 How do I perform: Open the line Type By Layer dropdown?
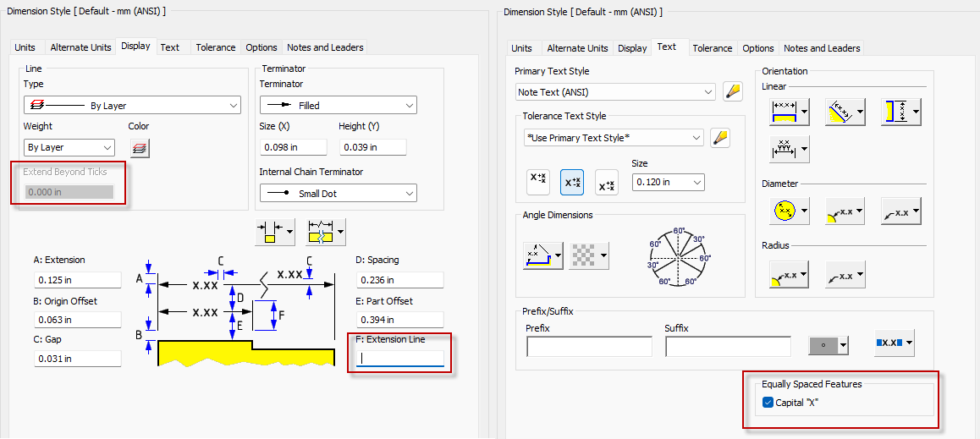click(x=132, y=106)
